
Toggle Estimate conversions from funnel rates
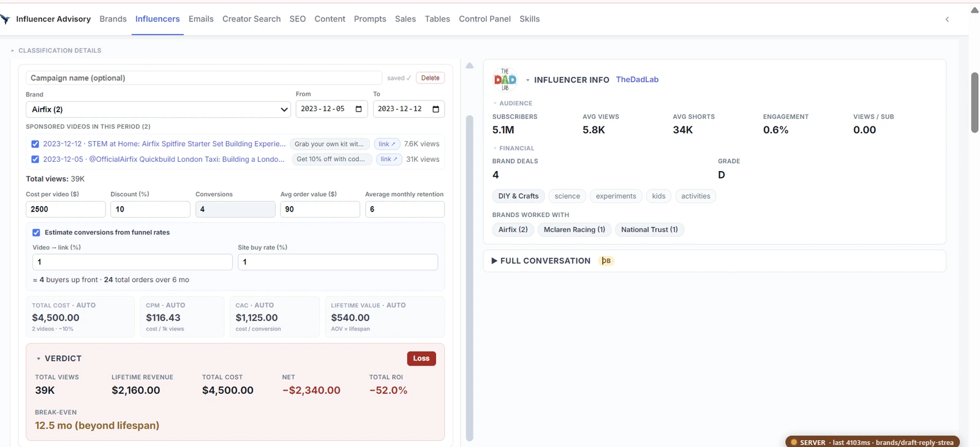point(36,232)
